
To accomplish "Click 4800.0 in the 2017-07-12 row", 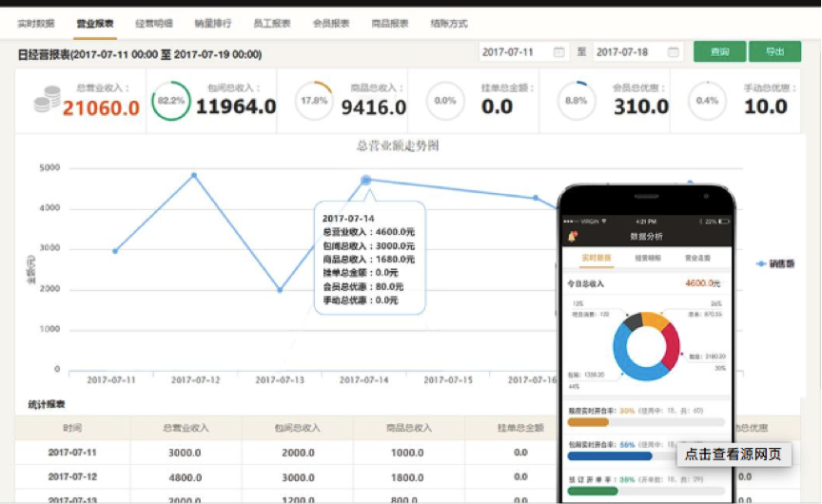I will pyautogui.click(x=186, y=477).
